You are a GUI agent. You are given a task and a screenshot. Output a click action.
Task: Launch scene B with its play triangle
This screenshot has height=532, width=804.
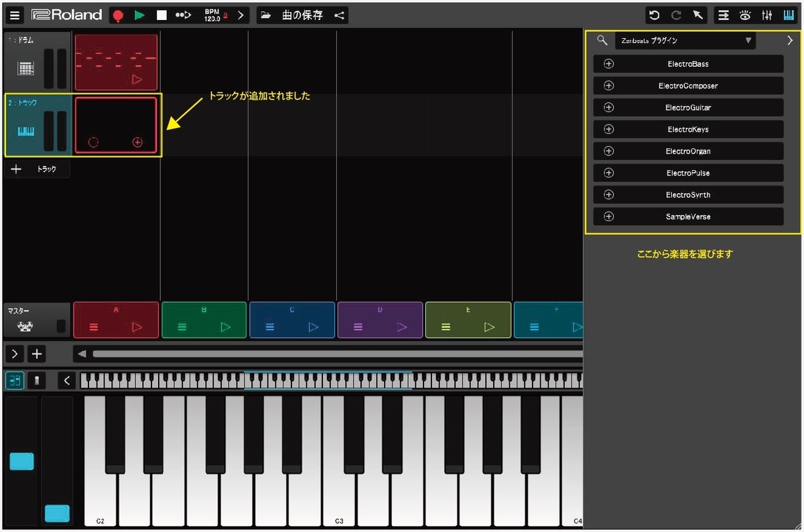click(x=226, y=327)
